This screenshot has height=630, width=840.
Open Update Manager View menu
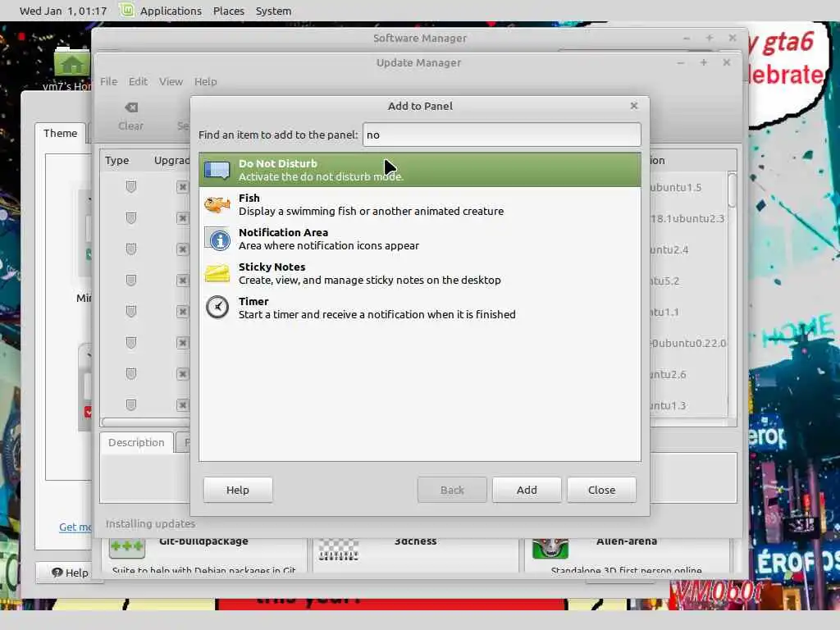tap(171, 81)
